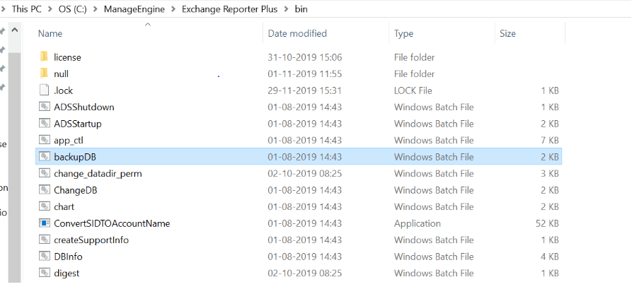Click the change_datadir_perm batch file icon
Image resolution: width=644 pixels, height=306 pixels.
45,174
